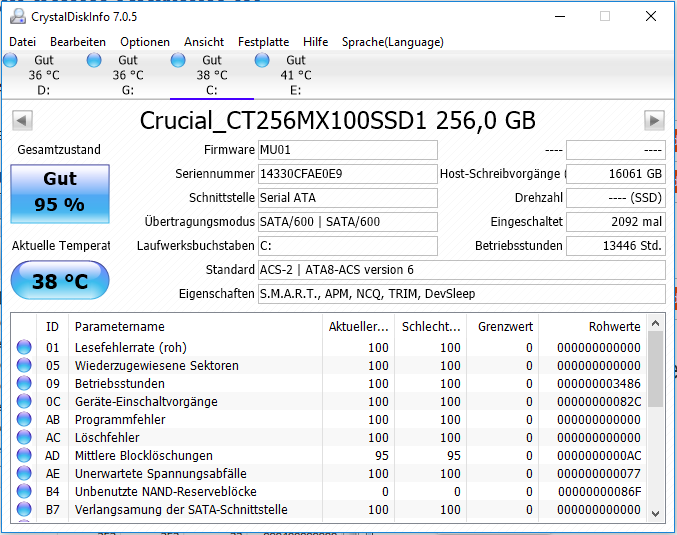This screenshot has height=535, width=677.
Task: Select drive G: status icon
Action: coord(94,60)
